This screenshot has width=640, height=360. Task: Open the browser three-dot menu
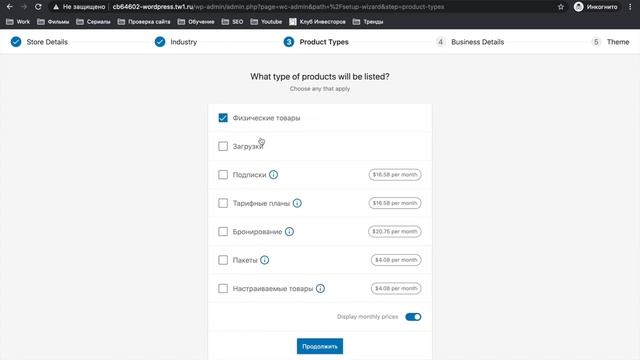[x=630, y=7]
